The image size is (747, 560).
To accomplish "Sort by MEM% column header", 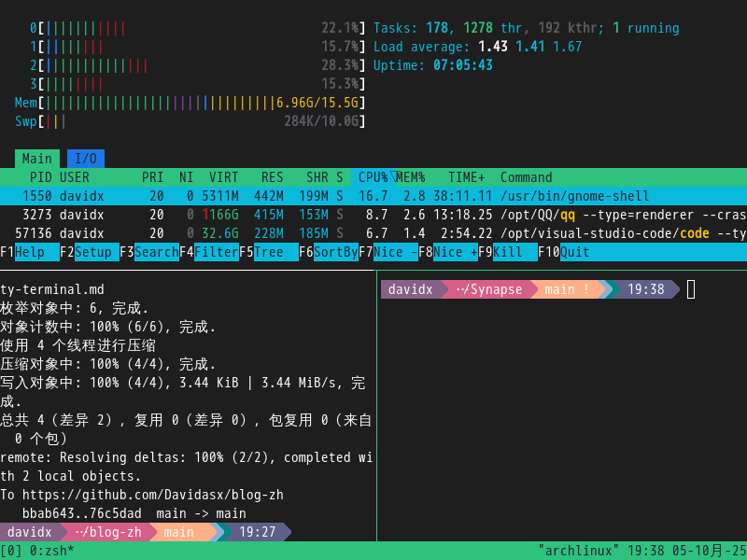I will click(x=411, y=177).
